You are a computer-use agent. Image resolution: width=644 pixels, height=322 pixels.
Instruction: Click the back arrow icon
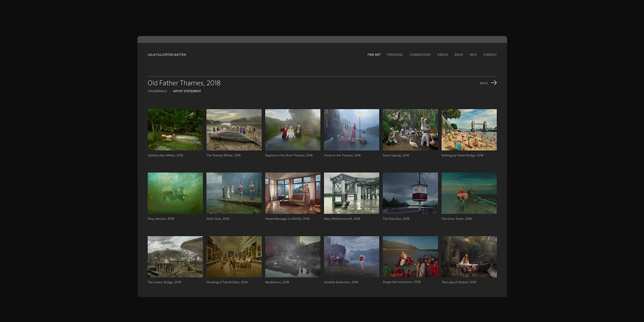[494, 83]
